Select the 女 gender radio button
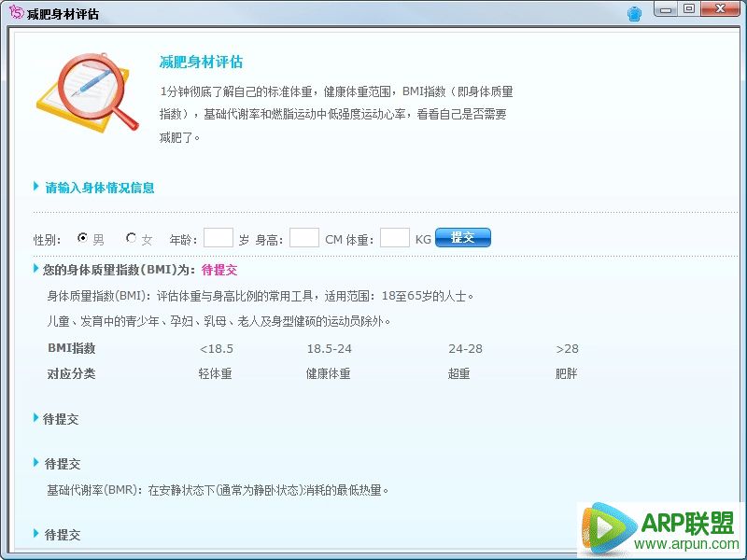 [x=131, y=237]
